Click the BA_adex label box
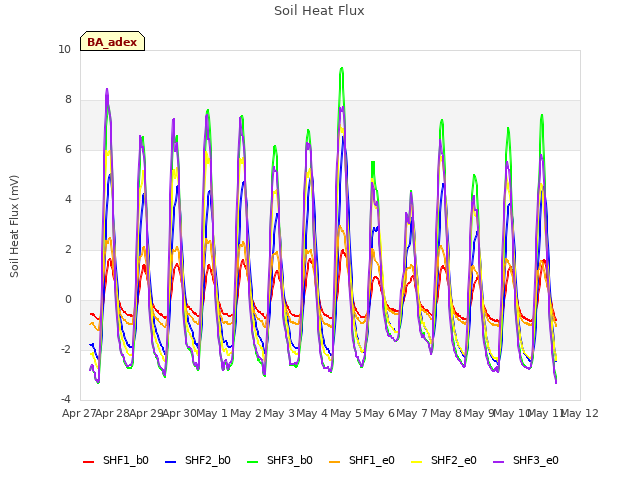 112,41
